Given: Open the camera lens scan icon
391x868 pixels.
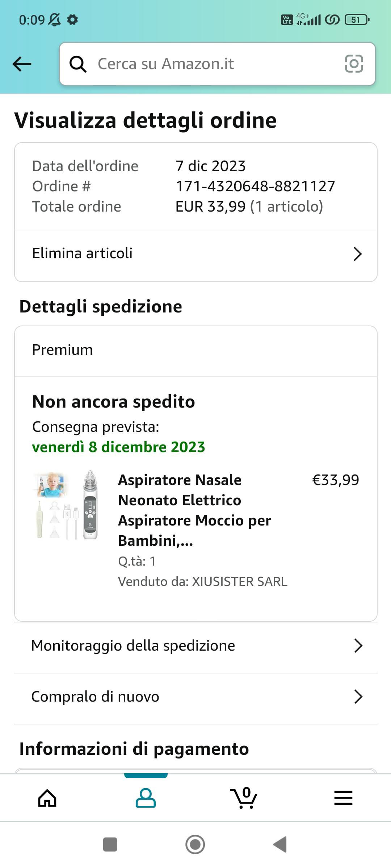Looking at the screenshot, I should click(354, 64).
